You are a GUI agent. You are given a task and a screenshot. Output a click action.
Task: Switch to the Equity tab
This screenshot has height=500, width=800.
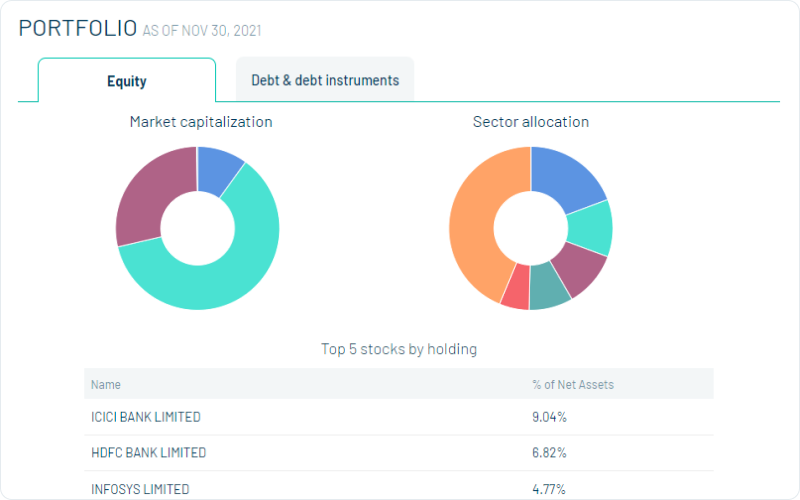[127, 81]
